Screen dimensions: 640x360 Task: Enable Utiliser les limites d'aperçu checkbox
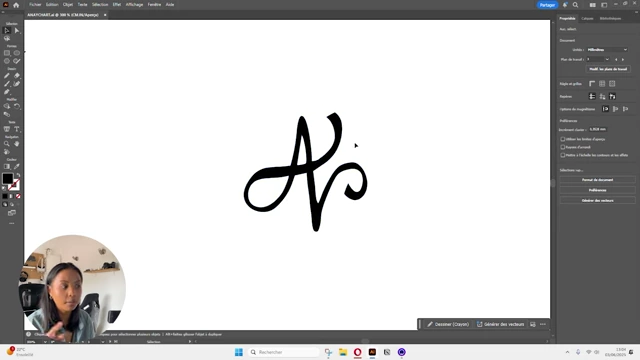click(563, 139)
